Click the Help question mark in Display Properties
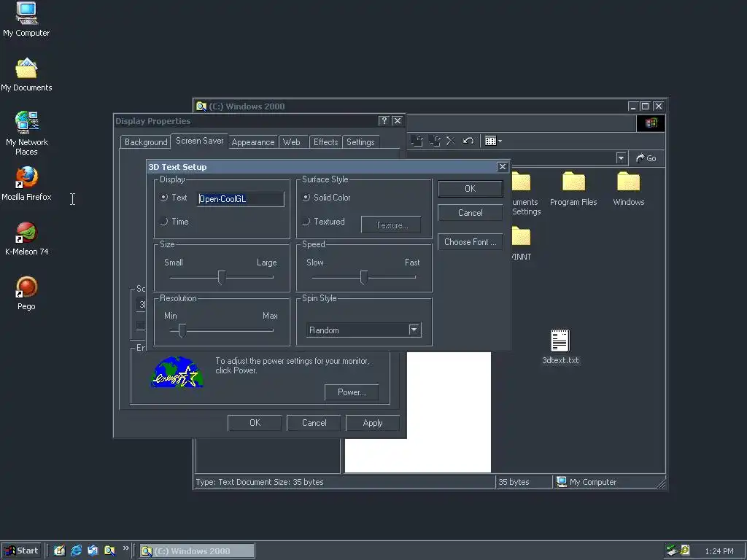This screenshot has height=560, width=747. 384,121
